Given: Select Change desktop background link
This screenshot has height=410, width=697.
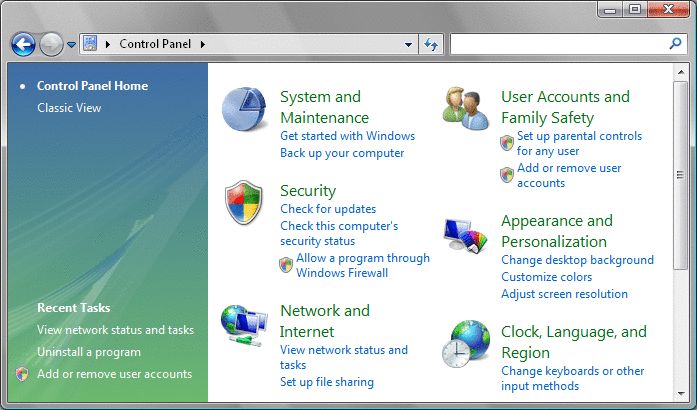Looking at the screenshot, I should tap(577, 260).
